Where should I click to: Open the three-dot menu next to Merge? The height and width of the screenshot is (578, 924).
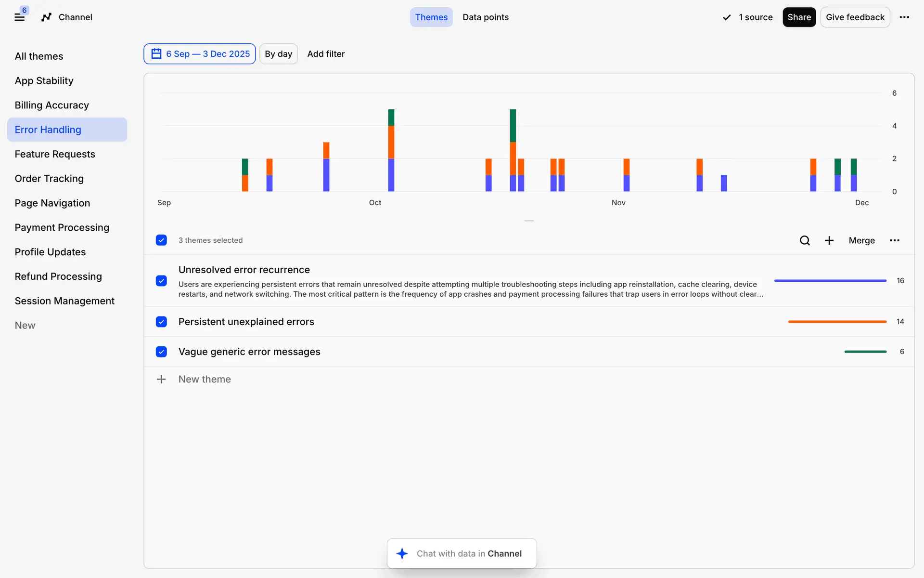[895, 240]
